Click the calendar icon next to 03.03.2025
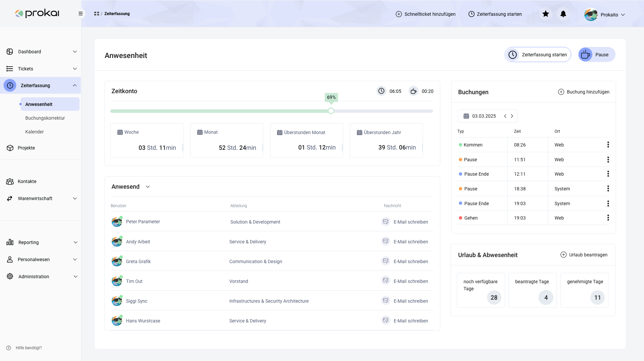Viewport: 644px width, 361px height. [466, 116]
